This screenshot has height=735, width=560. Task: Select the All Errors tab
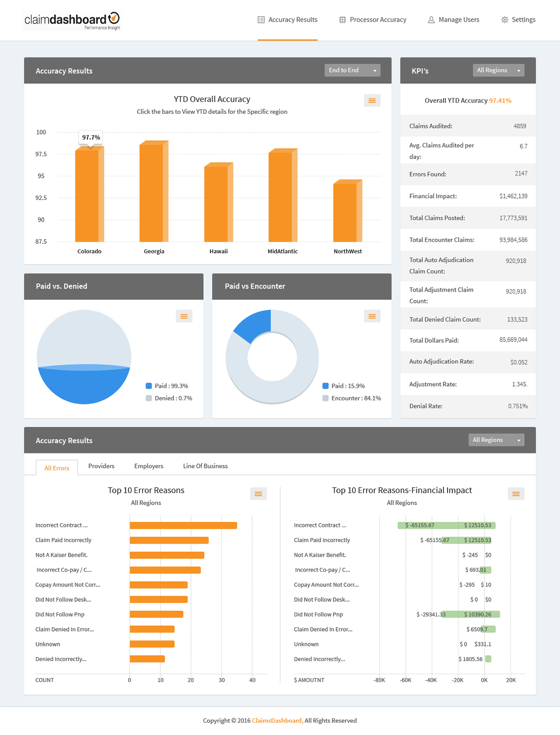click(57, 467)
